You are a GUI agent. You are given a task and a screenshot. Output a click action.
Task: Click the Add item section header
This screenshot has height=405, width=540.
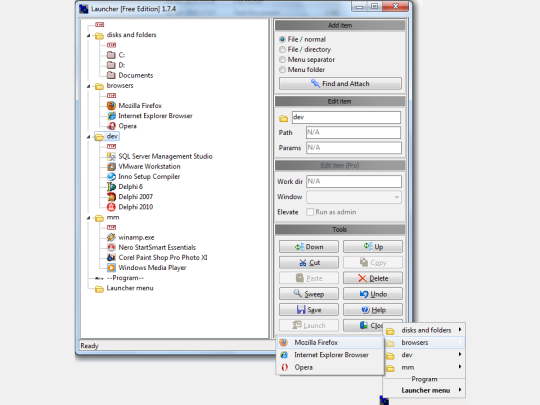(x=340, y=25)
